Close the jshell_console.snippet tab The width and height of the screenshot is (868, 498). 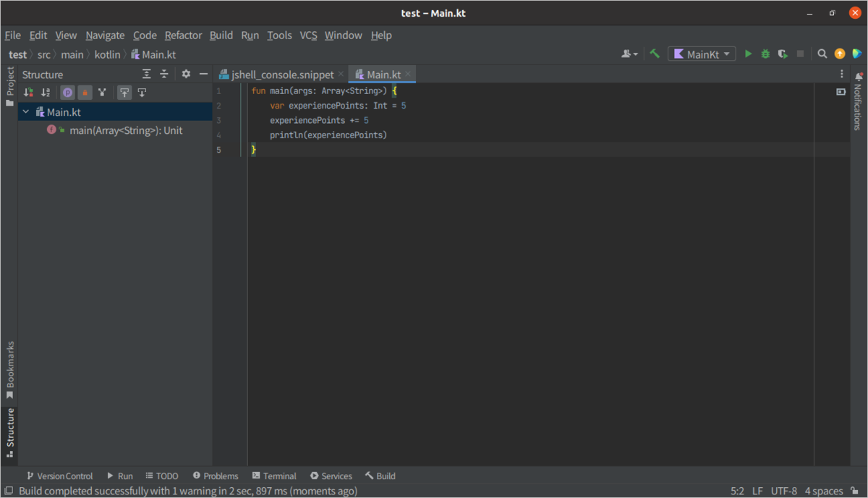[341, 74]
